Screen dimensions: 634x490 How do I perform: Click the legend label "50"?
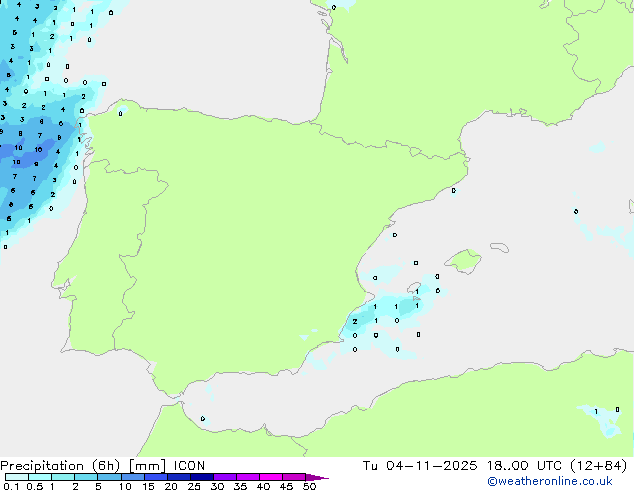tap(310, 486)
